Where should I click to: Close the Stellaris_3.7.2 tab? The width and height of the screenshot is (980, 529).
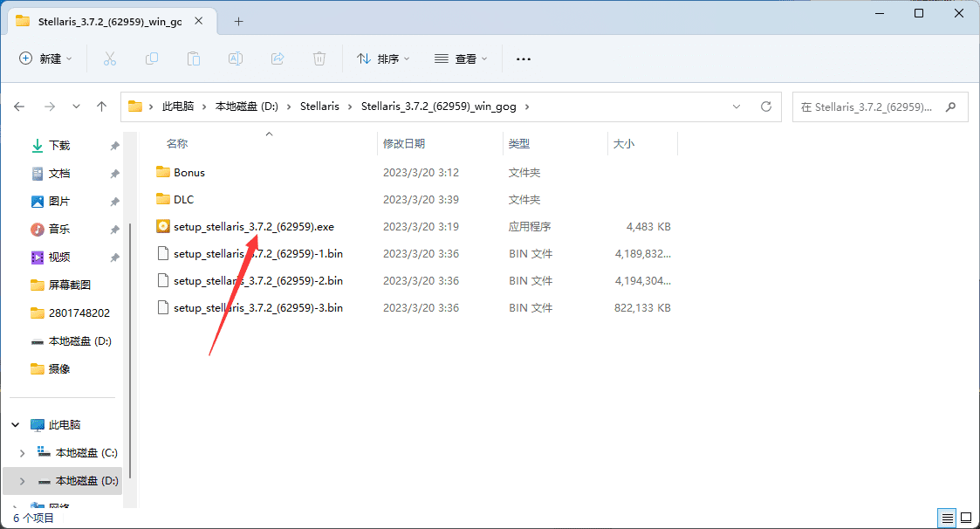pyautogui.click(x=199, y=21)
